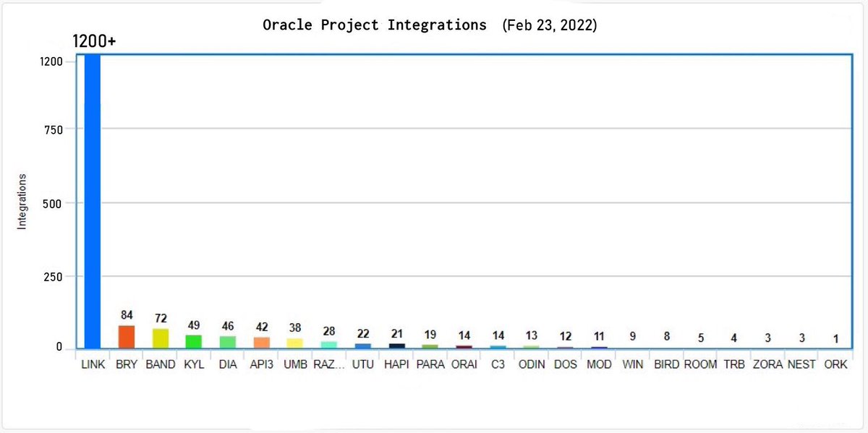
Task: Click the yellow BAND bar
Action: [161, 339]
